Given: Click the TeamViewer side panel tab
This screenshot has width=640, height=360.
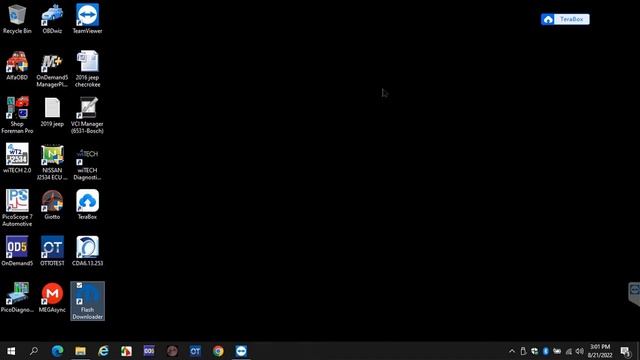Looking at the screenshot, I should [634, 294].
